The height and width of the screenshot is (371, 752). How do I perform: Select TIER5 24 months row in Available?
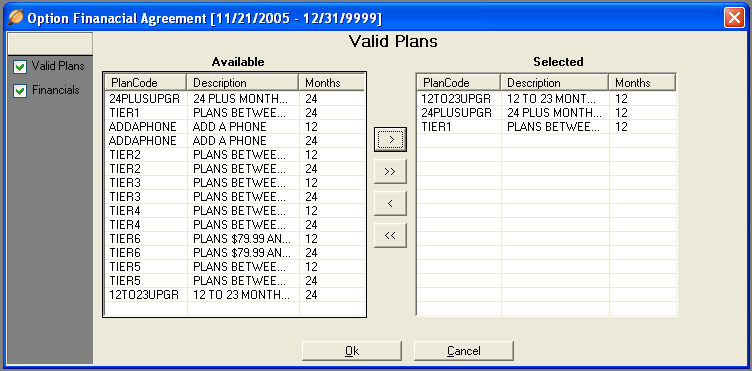235,280
